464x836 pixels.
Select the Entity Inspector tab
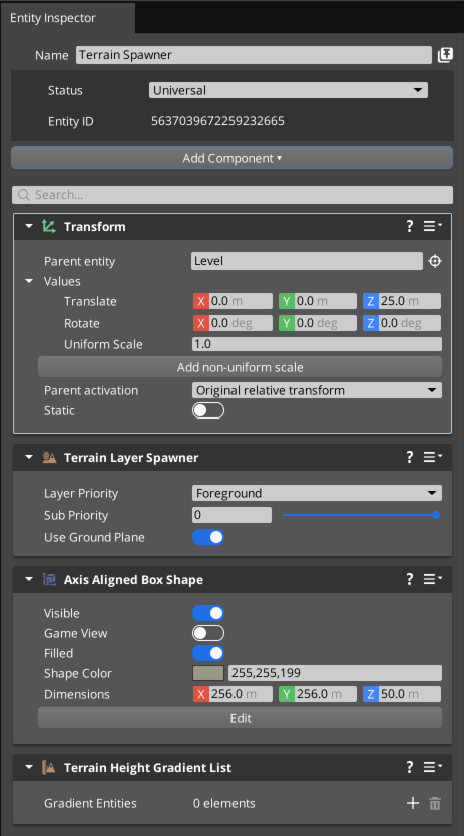point(53,18)
